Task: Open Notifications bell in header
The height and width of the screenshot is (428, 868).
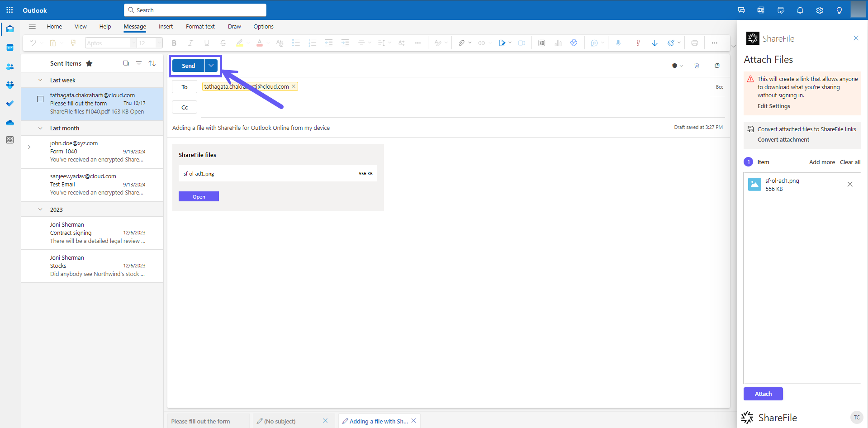Action: (x=800, y=10)
